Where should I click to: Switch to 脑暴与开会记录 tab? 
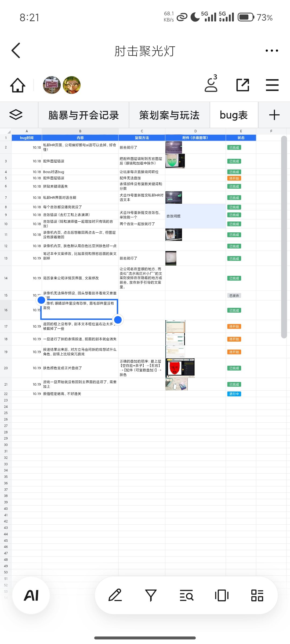(x=84, y=115)
